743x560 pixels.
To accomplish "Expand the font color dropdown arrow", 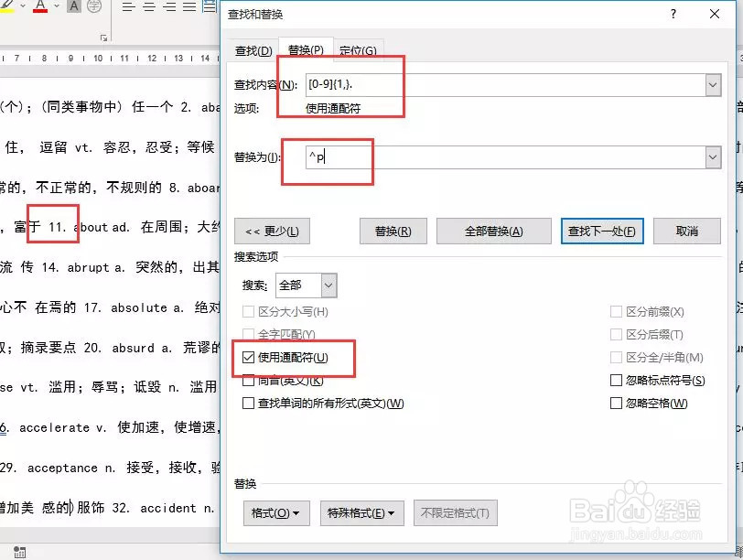I will [x=57, y=5].
